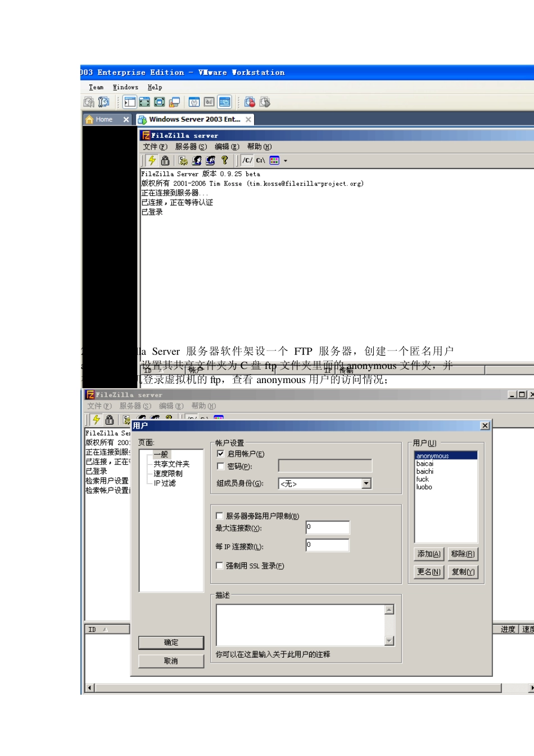Click the 取消 cancel button

[171, 661]
